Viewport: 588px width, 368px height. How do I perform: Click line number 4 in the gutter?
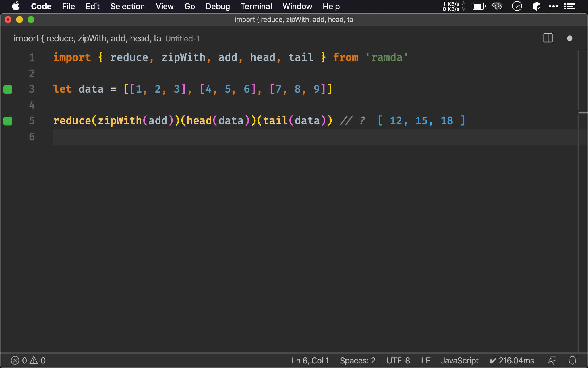32,105
